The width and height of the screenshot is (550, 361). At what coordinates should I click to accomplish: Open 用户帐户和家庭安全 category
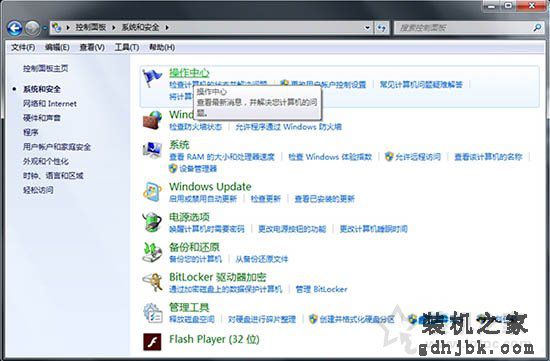[57, 147]
